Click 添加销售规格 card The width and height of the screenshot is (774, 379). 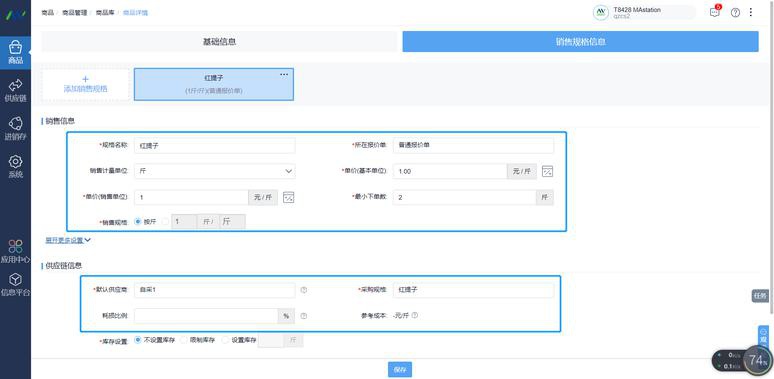point(85,85)
